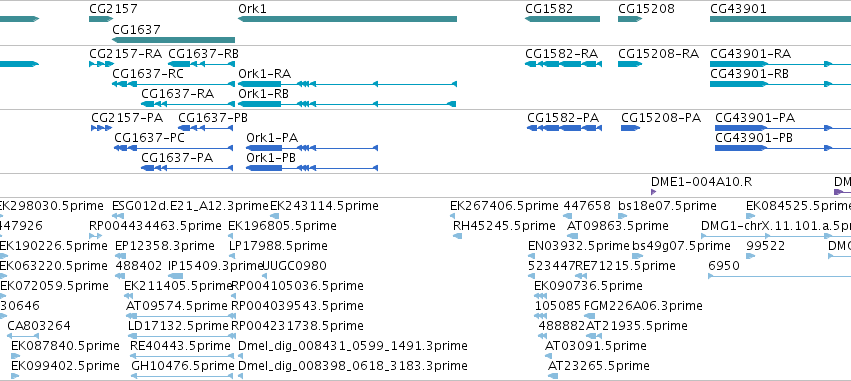Select the CG43901-PB protein label
This screenshot has width=851, height=381.
pyautogui.click(x=754, y=138)
